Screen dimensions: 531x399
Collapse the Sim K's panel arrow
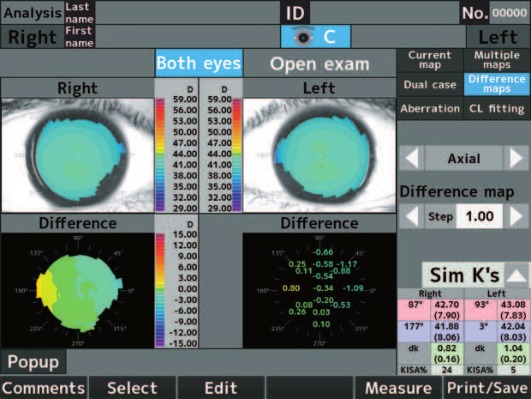tap(517, 275)
